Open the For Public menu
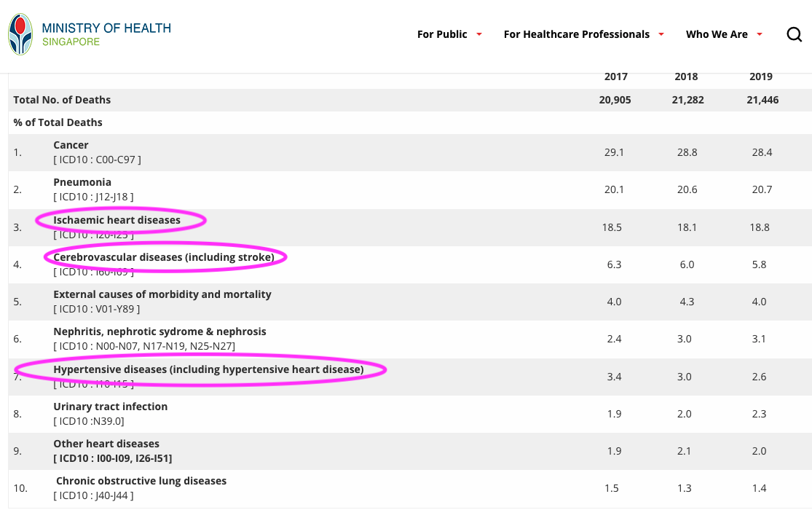Image resolution: width=812 pixels, height=518 pixels. 442,34
